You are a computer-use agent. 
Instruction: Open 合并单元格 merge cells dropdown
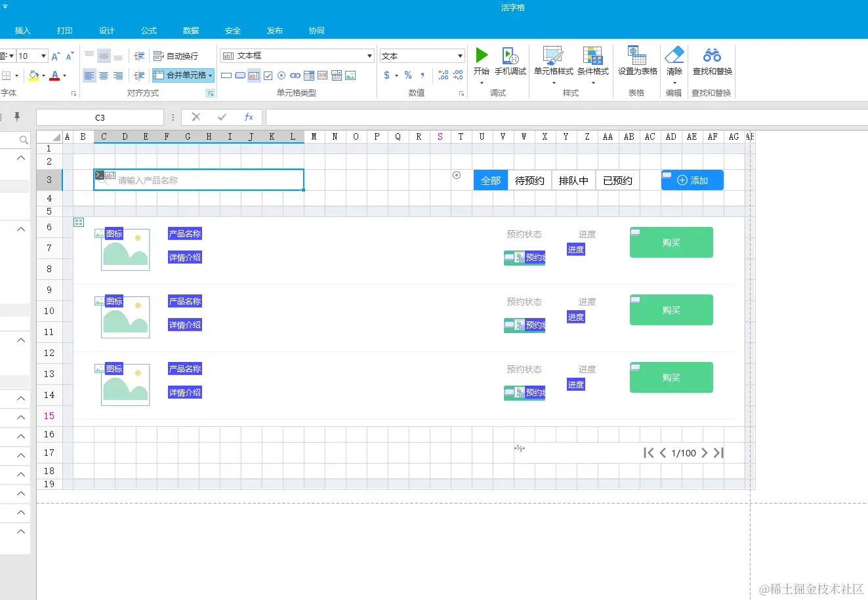[211, 75]
